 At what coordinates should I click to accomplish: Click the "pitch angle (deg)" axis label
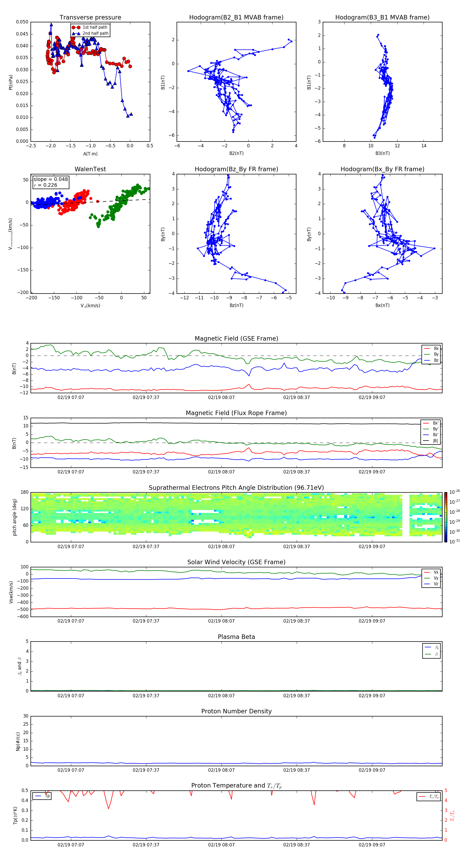point(14,517)
